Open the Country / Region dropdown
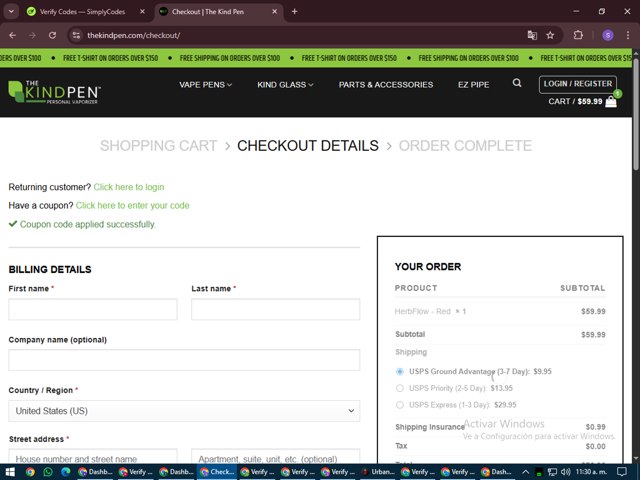640x480 pixels. (x=184, y=411)
